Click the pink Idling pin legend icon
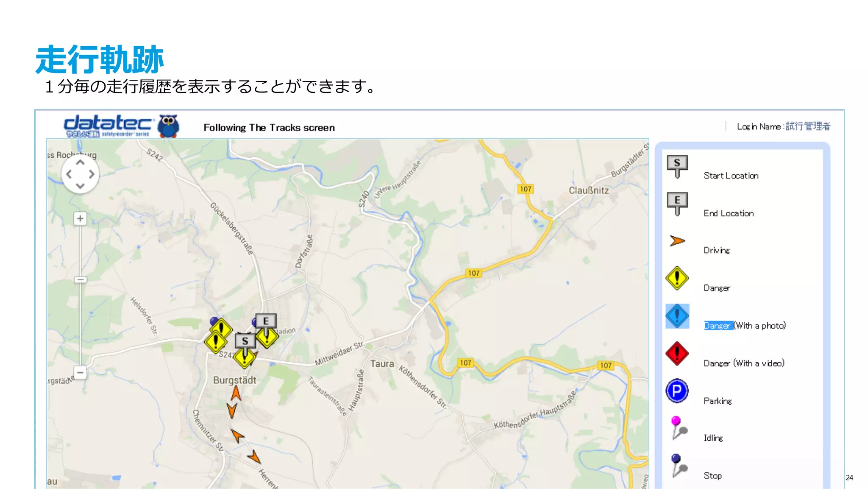This screenshot has width=868, height=489. coord(679,428)
